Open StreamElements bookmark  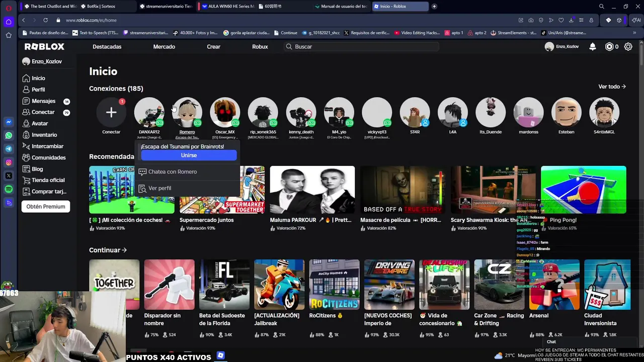[x=513, y=33]
